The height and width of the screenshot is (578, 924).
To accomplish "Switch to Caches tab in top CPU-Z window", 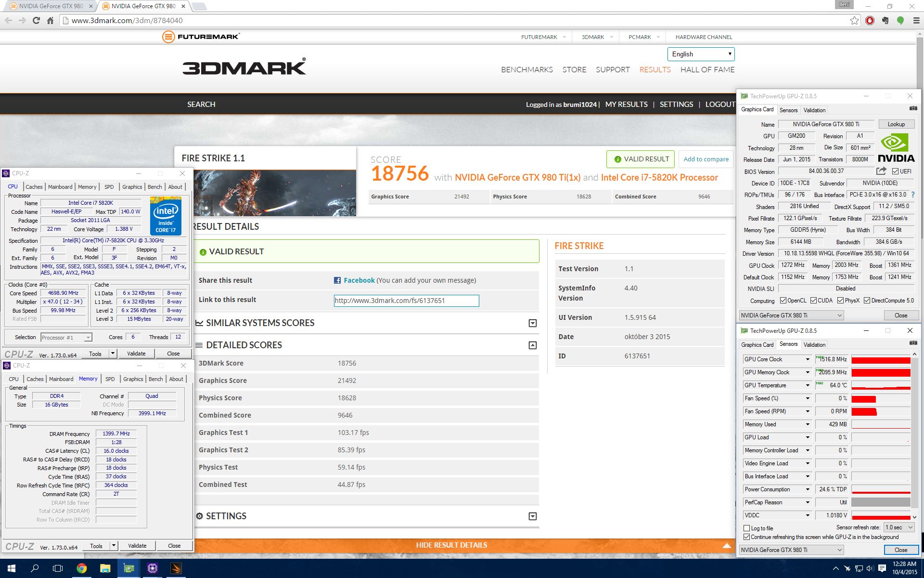I will 34,187.
